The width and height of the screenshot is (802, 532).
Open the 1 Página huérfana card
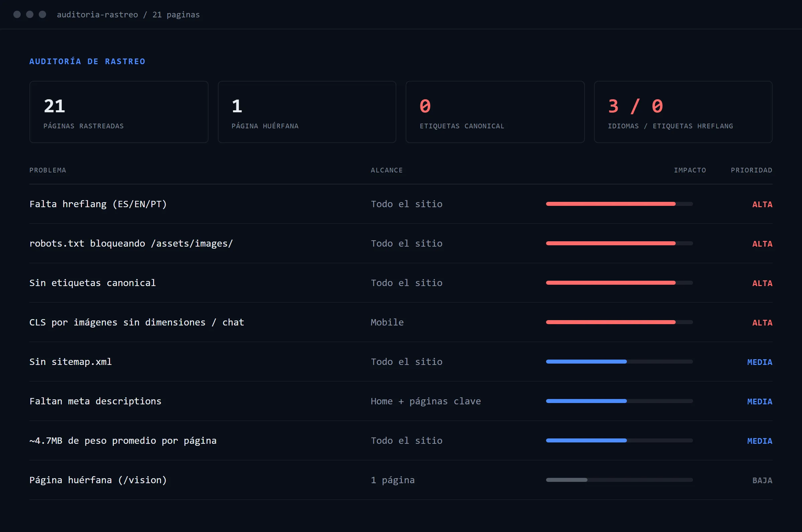307,112
